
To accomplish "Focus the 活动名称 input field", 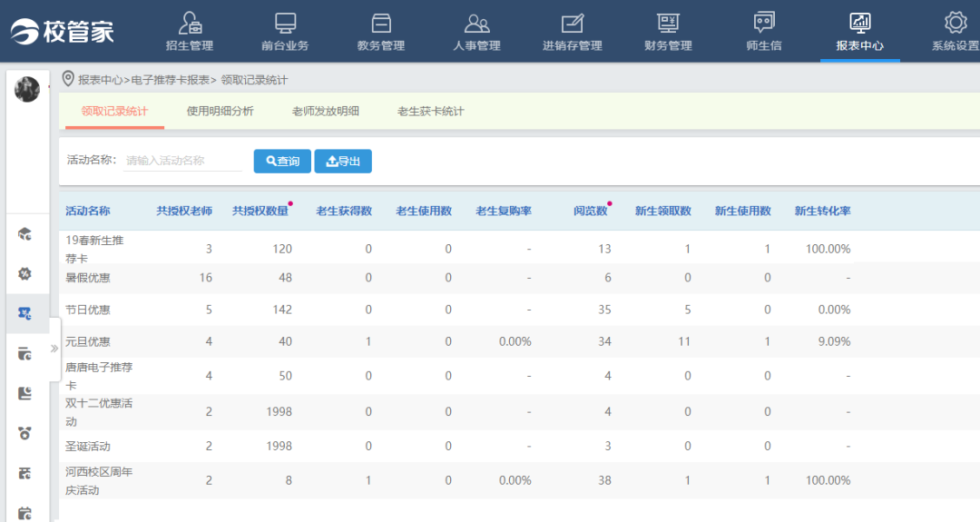I will pos(181,161).
